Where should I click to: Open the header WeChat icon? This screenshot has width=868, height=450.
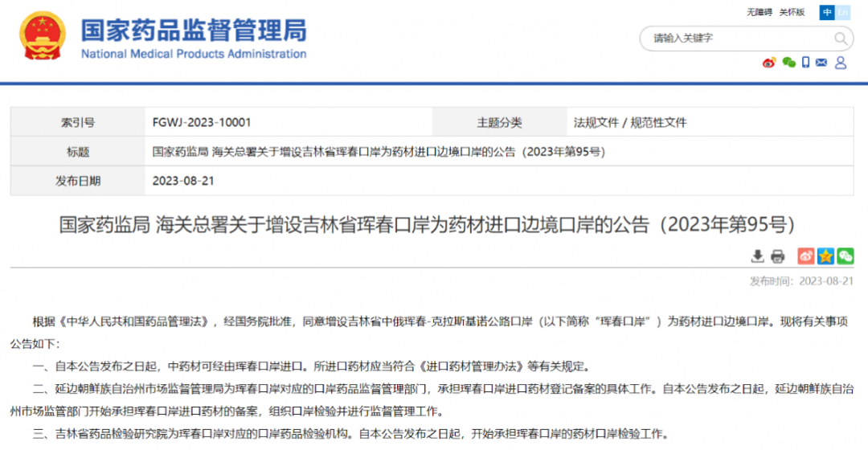[788, 63]
